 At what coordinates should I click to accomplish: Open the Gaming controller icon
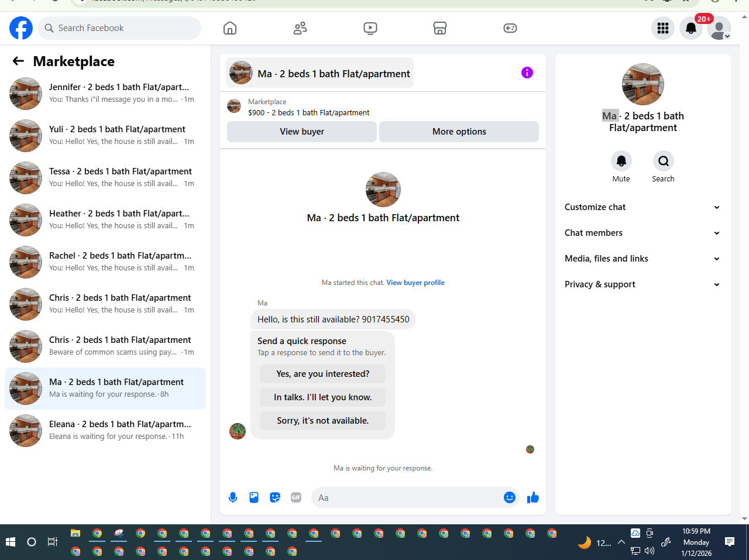(510, 28)
